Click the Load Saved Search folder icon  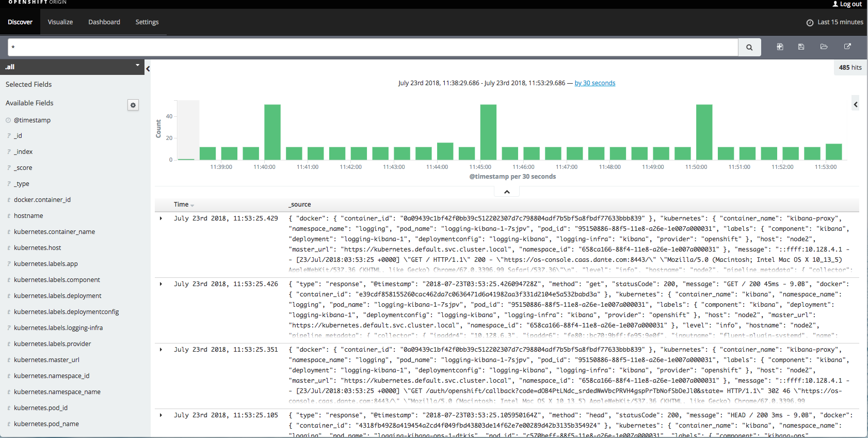pyautogui.click(x=824, y=46)
